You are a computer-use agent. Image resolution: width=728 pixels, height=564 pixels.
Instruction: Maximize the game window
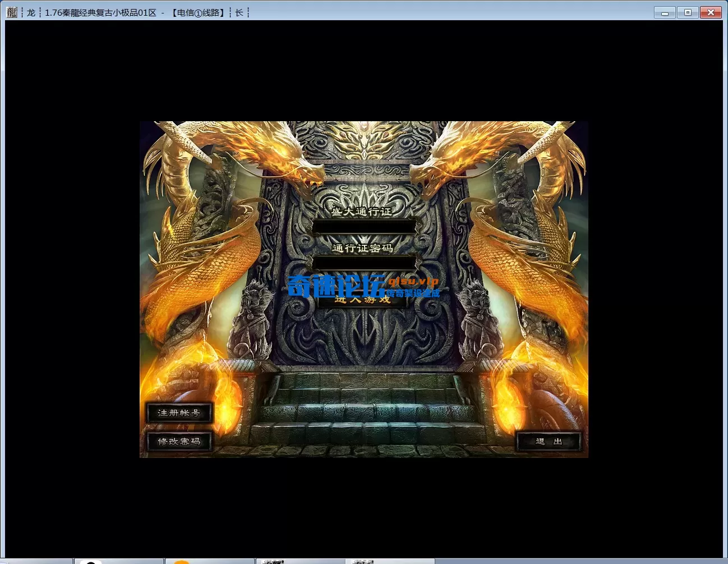(x=688, y=12)
